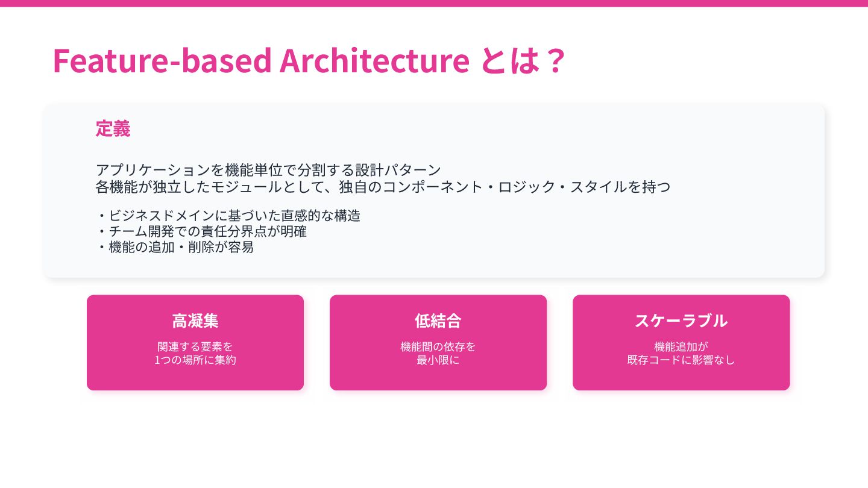Select the ビジネスドメインに基づいた bullet point

point(229,215)
